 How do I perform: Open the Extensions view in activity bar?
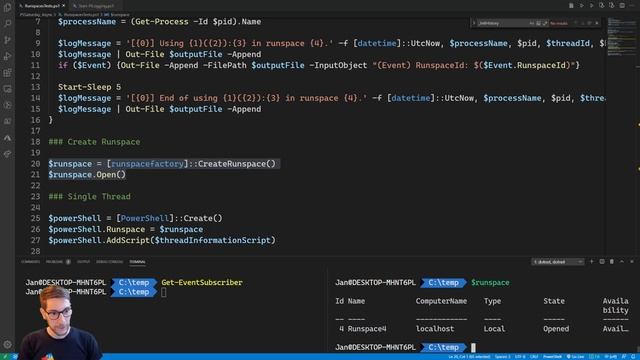click(x=7, y=73)
